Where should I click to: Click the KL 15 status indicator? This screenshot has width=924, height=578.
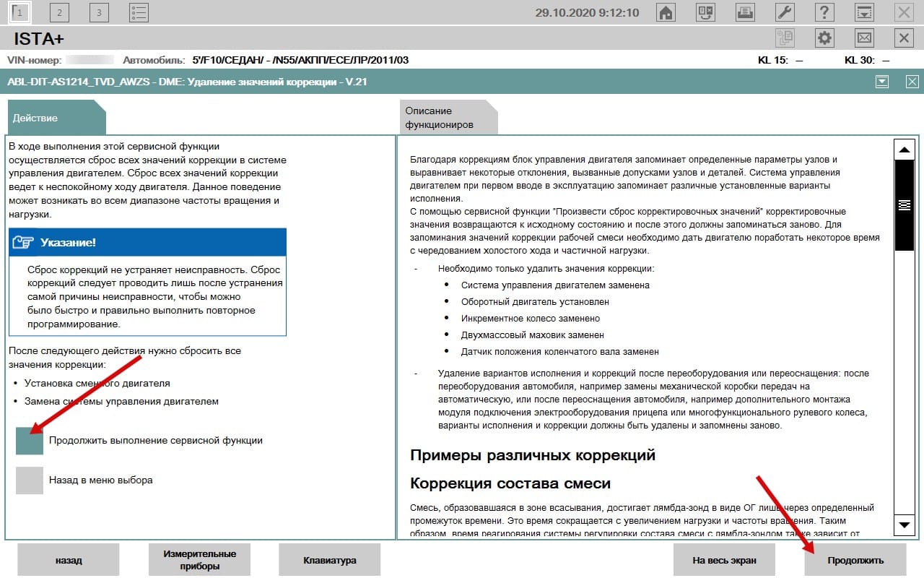coord(780,60)
